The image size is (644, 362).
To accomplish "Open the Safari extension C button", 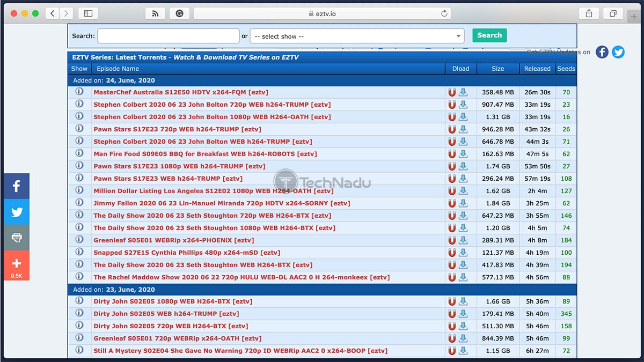I will pyautogui.click(x=179, y=13).
